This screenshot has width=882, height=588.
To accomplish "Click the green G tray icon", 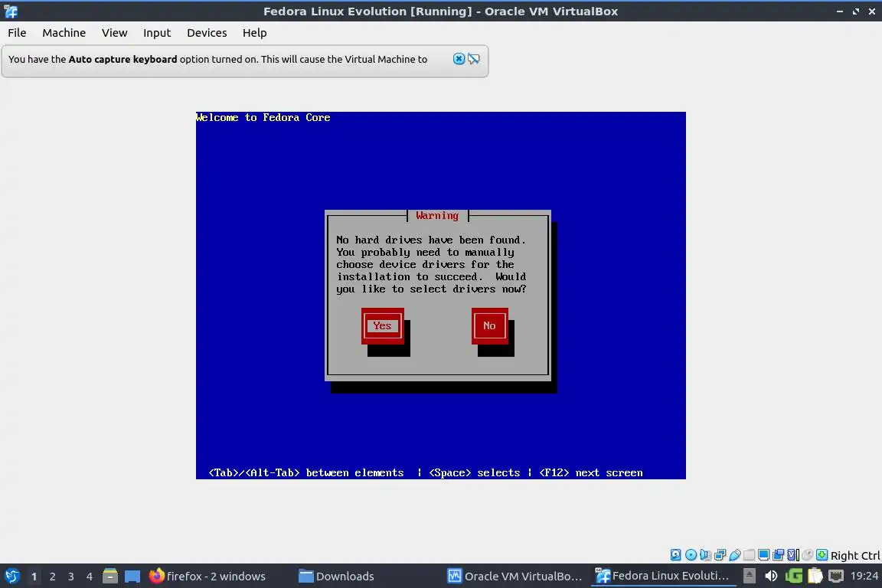I will tap(794, 577).
